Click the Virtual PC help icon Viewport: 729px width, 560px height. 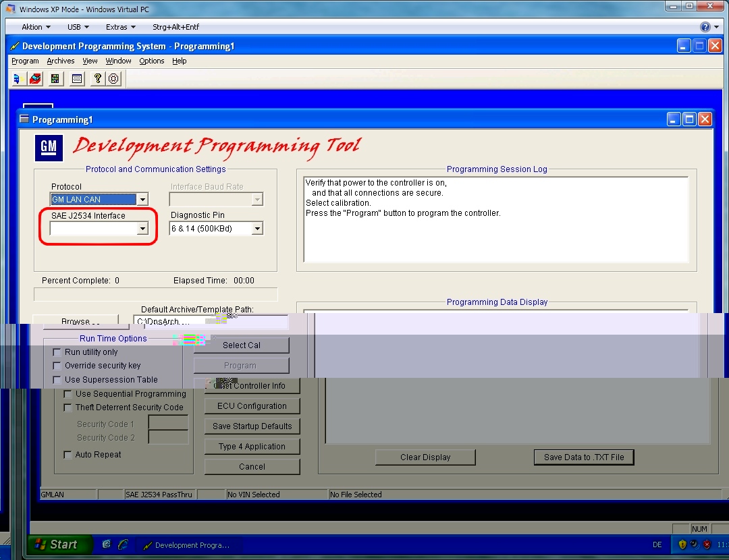pos(705,27)
